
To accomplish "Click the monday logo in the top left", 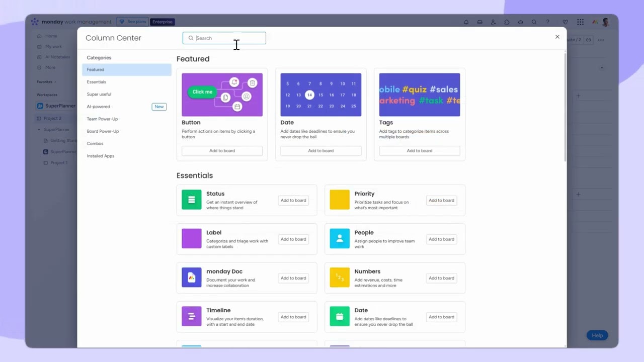I will [34, 22].
